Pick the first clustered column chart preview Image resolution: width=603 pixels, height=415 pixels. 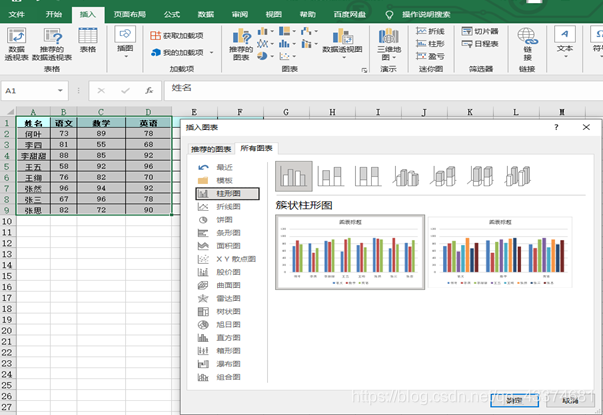(x=350, y=252)
